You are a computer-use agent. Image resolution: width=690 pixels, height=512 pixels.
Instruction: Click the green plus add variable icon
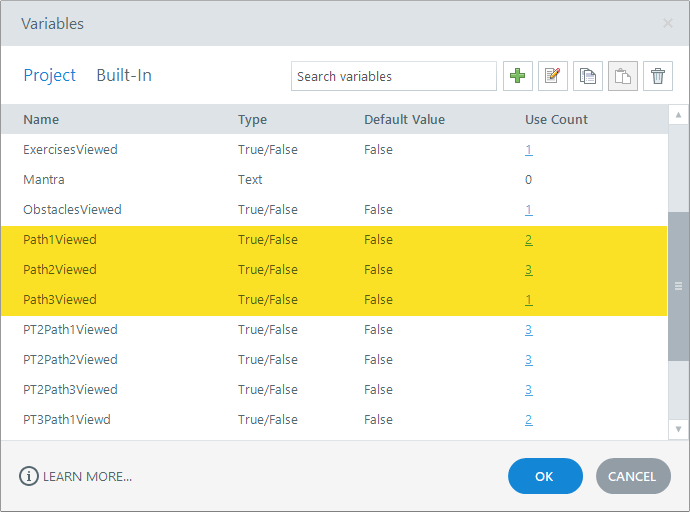[x=518, y=76]
